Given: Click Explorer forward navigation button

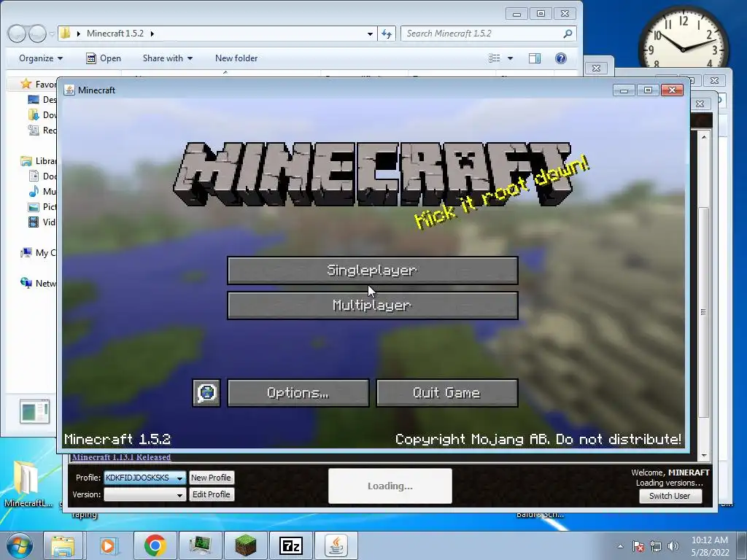Looking at the screenshot, I should 38,34.
